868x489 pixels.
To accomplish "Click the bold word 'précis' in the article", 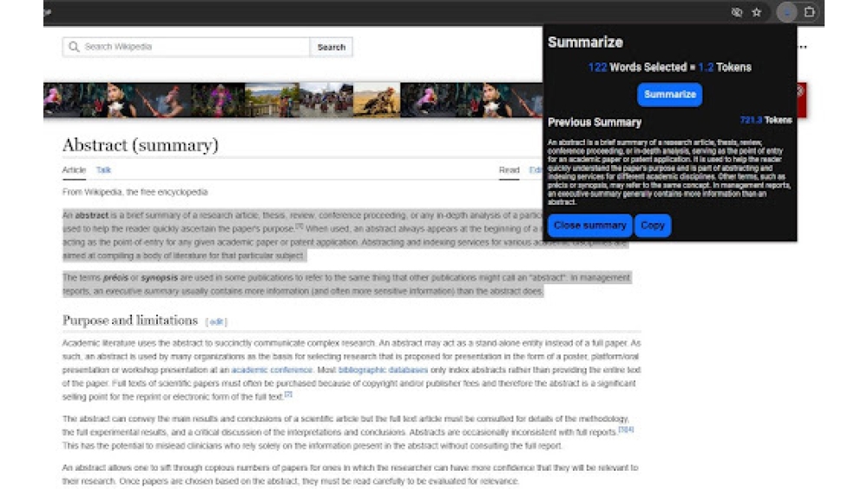I will pos(115,277).
